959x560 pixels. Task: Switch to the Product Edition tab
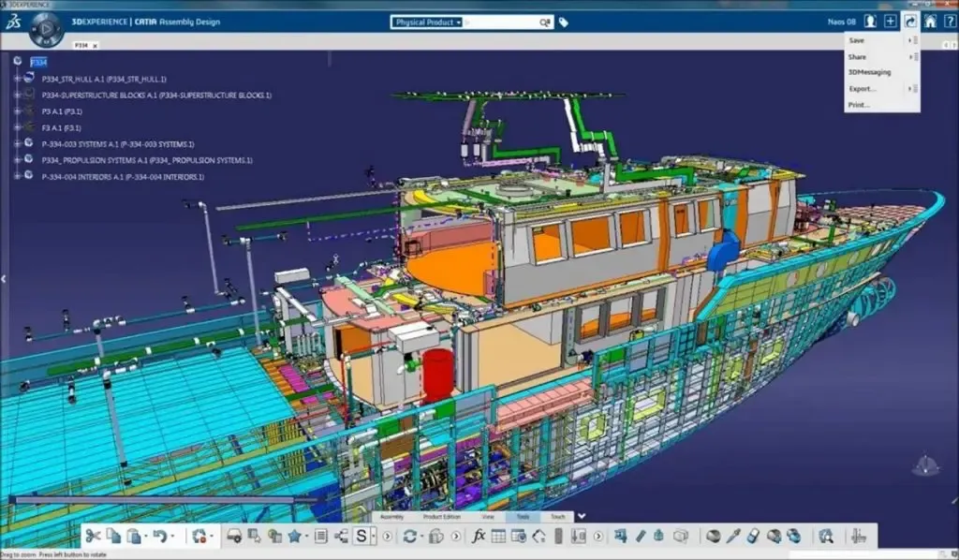441,516
